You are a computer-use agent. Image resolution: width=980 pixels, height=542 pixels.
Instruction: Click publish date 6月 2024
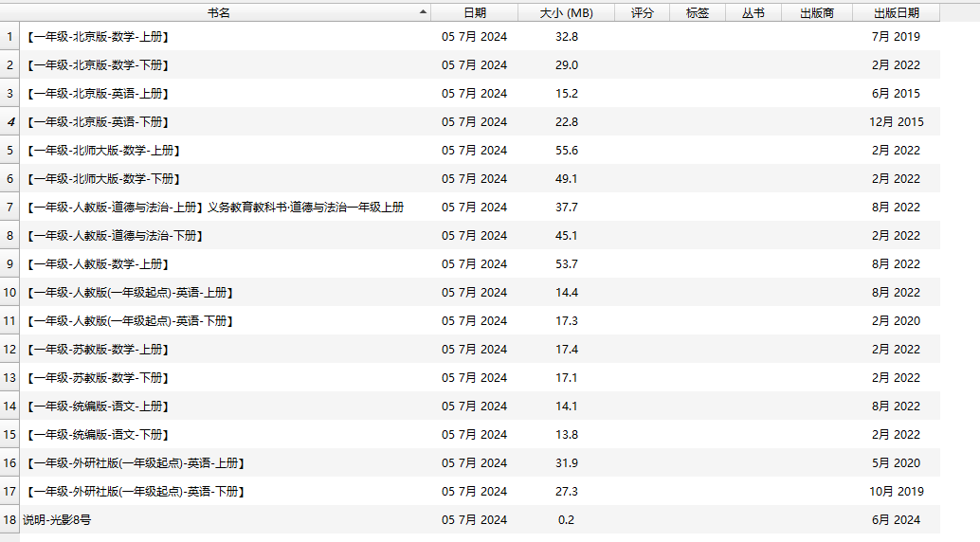point(897,520)
